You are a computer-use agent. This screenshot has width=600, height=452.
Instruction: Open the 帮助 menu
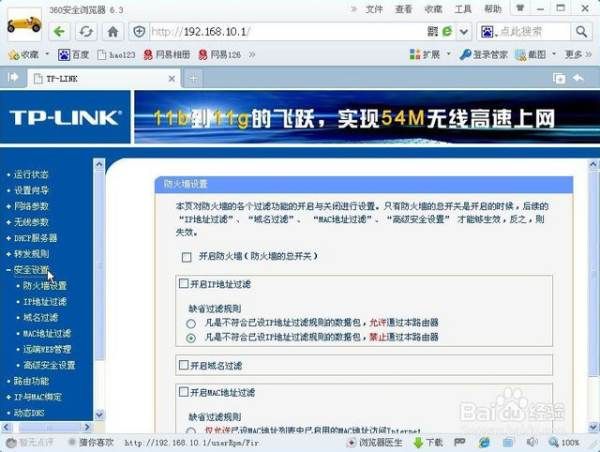[492, 9]
